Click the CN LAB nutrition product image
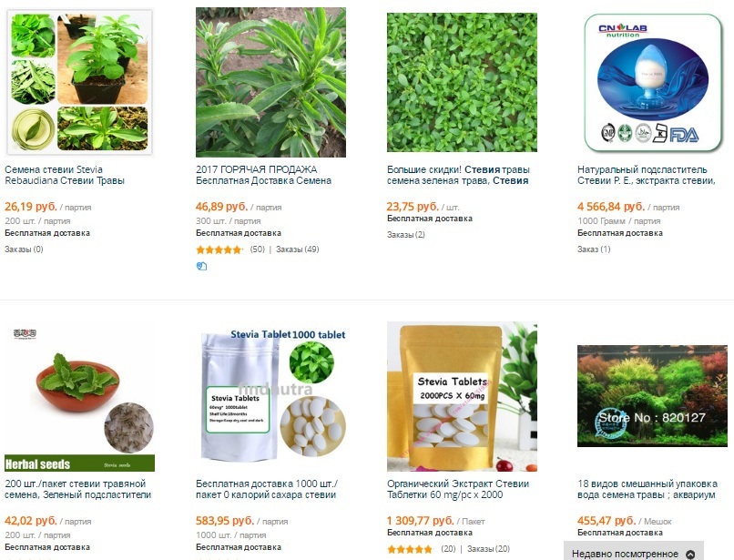This screenshot has height=560, width=734. [x=653, y=83]
